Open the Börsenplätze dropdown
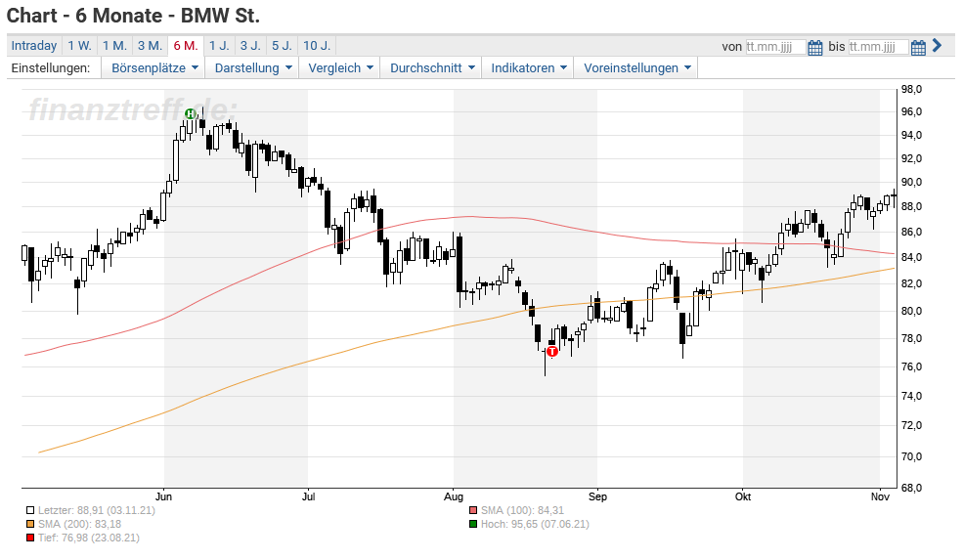The height and width of the screenshot is (560, 963). (154, 68)
